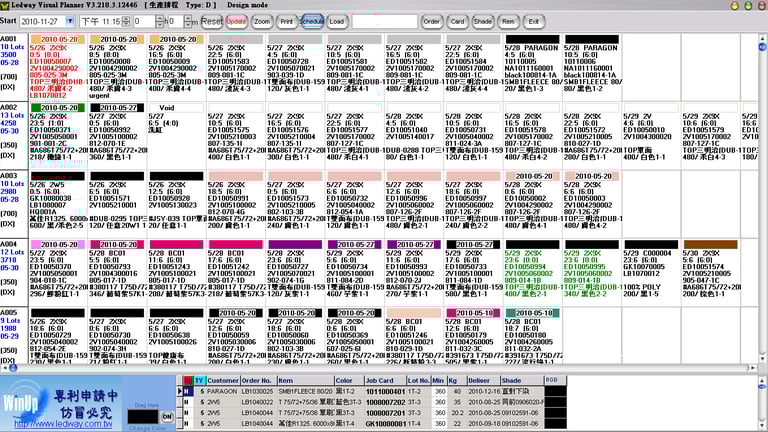
Task: Click the Zoom toolbar button
Action: pos(262,22)
